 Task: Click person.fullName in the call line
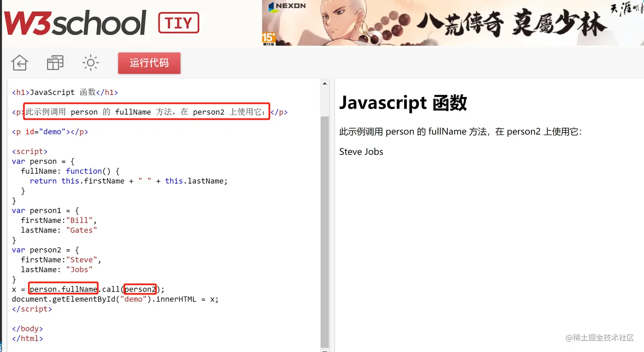tap(63, 289)
